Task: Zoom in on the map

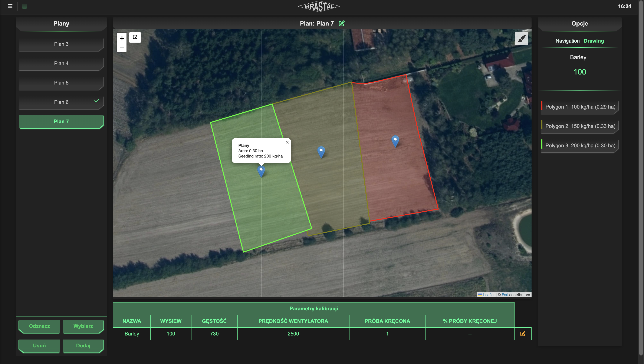Action: click(x=122, y=38)
